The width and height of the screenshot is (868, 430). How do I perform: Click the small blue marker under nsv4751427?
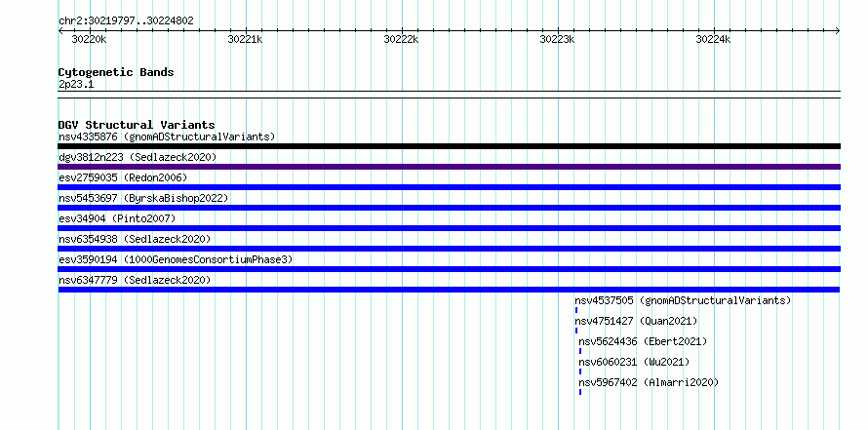tap(576, 331)
